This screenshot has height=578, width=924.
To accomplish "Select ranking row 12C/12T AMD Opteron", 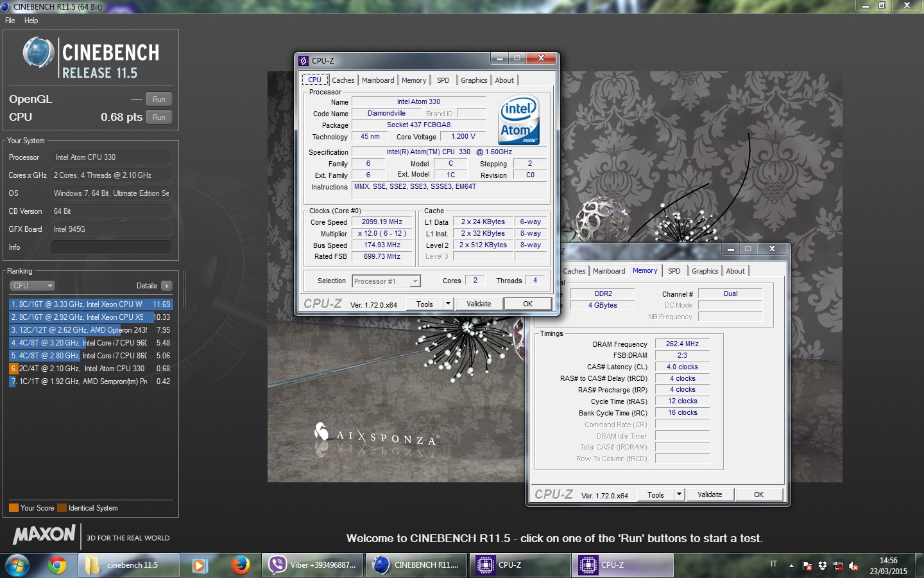I will (x=90, y=330).
